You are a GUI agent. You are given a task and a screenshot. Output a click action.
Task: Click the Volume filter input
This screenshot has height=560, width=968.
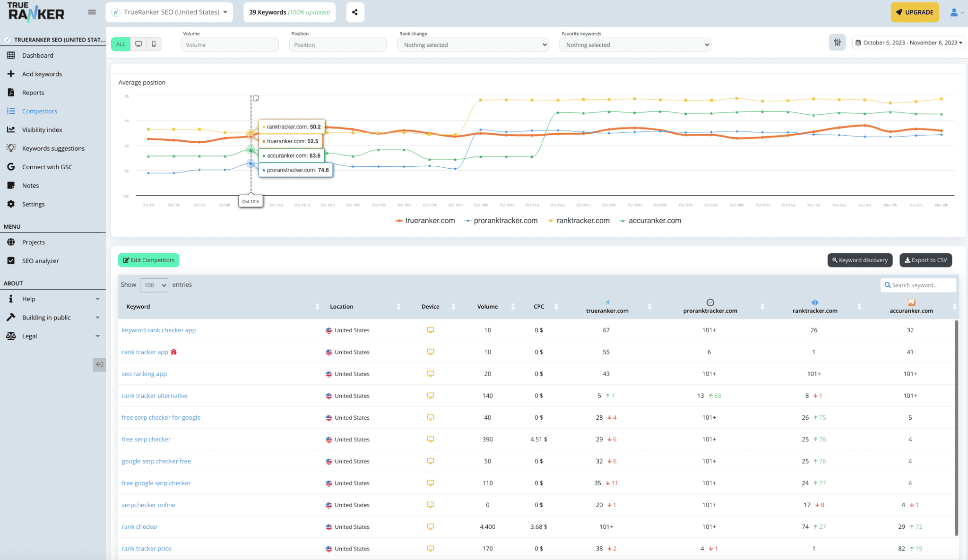pyautogui.click(x=230, y=45)
